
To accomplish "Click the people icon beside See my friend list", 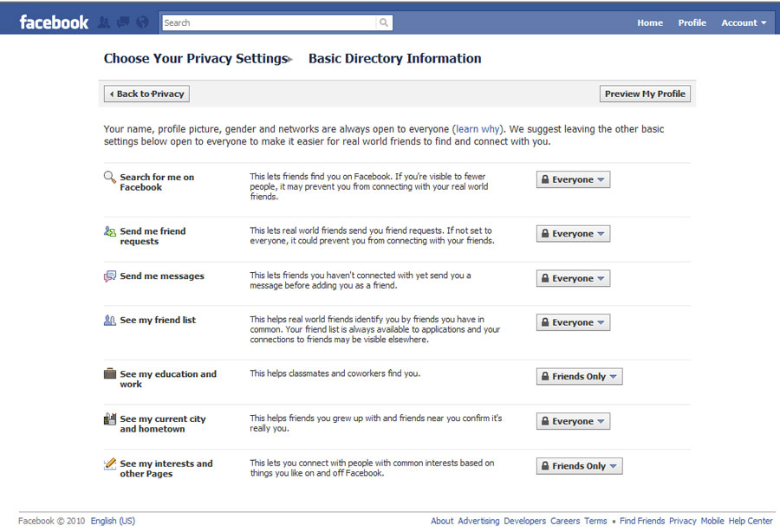I will [109, 321].
